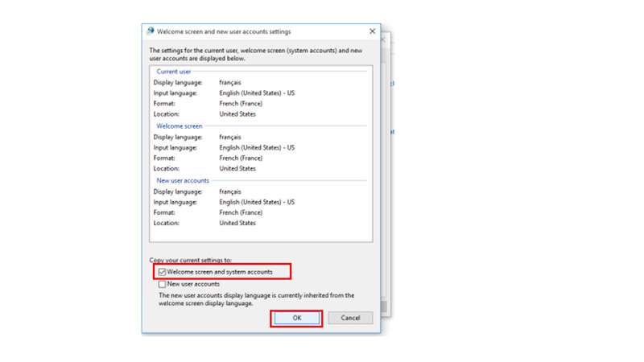Enable the New user accounts checkbox
The image size is (644, 362).
click(x=163, y=284)
